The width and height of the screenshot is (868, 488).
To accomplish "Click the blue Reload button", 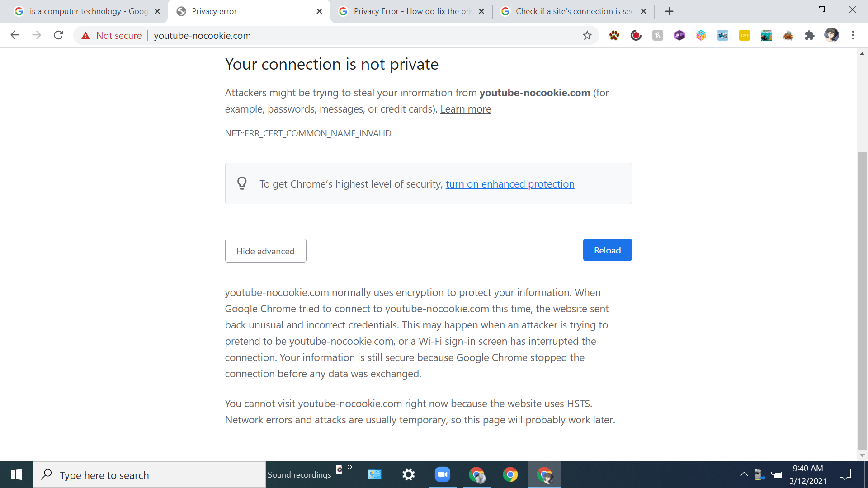I will (x=607, y=250).
